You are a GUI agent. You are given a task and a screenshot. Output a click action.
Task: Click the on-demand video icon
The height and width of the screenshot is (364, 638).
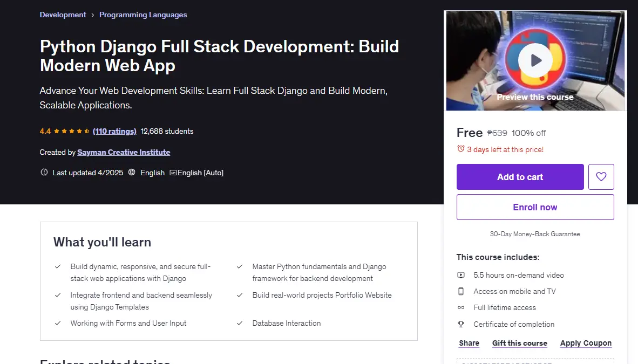(460, 275)
